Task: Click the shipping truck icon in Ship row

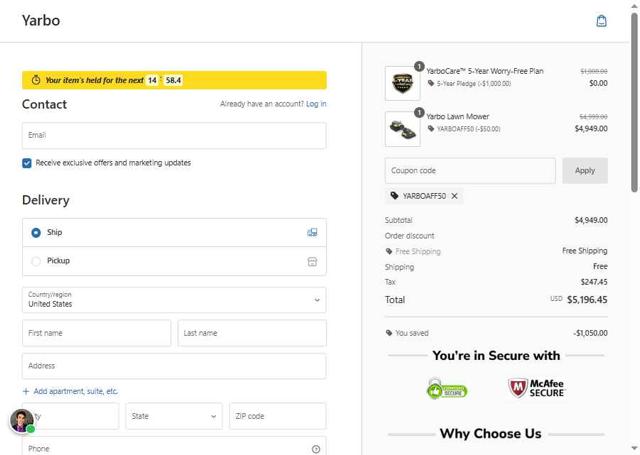Action: point(312,232)
